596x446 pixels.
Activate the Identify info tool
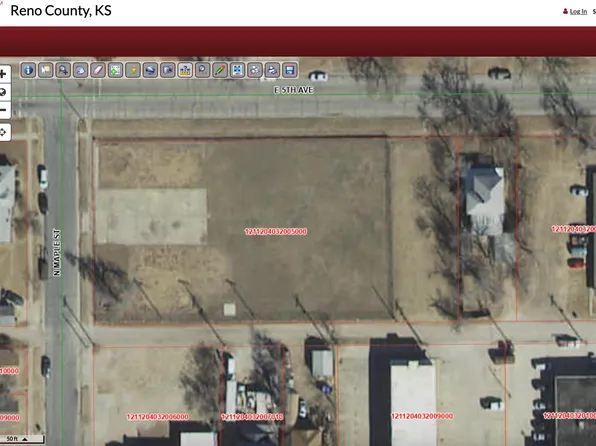click(29, 70)
